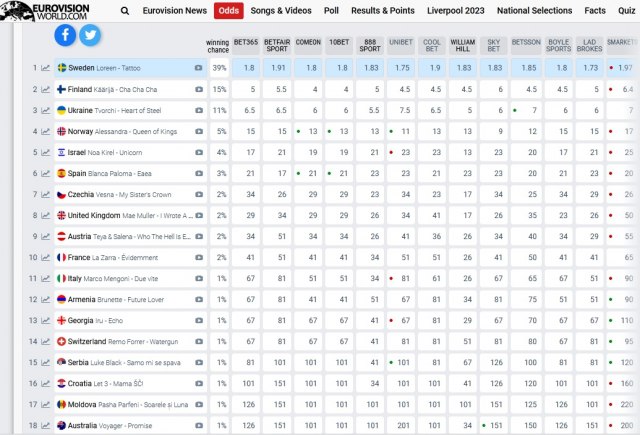Open the odds chart icon for Norway

[46, 131]
